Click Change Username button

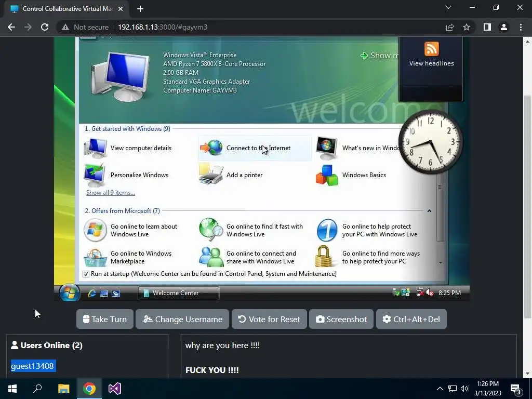(x=182, y=319)
